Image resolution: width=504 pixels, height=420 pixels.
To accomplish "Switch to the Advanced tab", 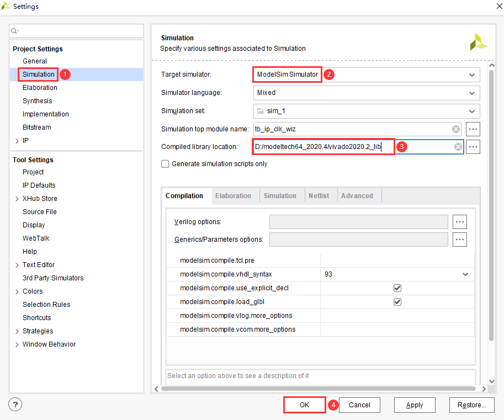I will pos(357,196).
